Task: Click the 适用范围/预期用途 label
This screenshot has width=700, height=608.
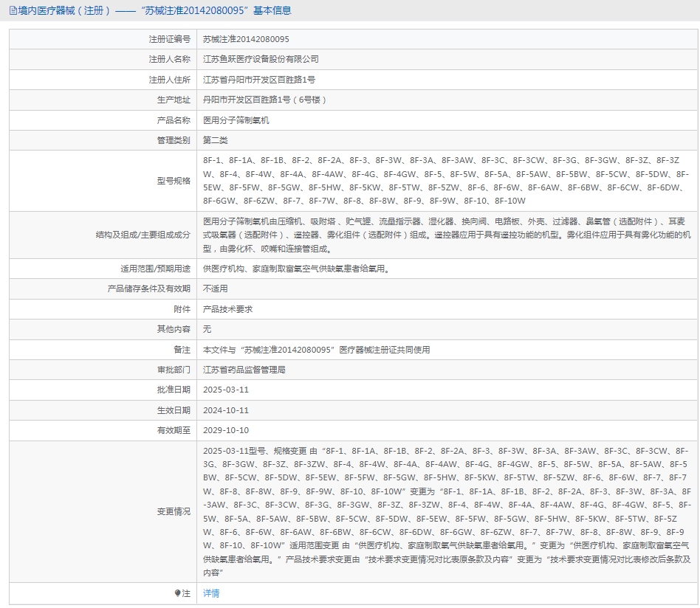Action: coord(155,269)
